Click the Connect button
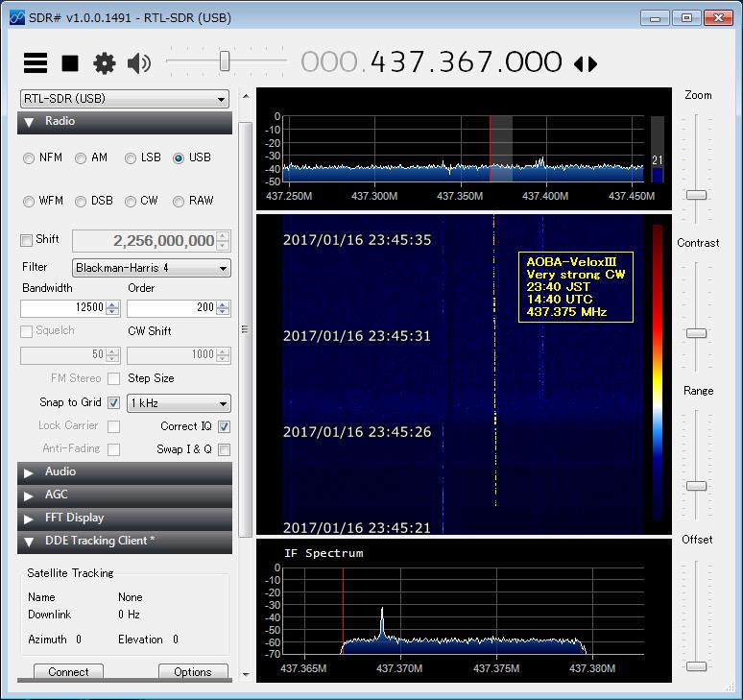The height and width of the screenshot is (700, 743). pyautogui.click(x=68, y=672)
